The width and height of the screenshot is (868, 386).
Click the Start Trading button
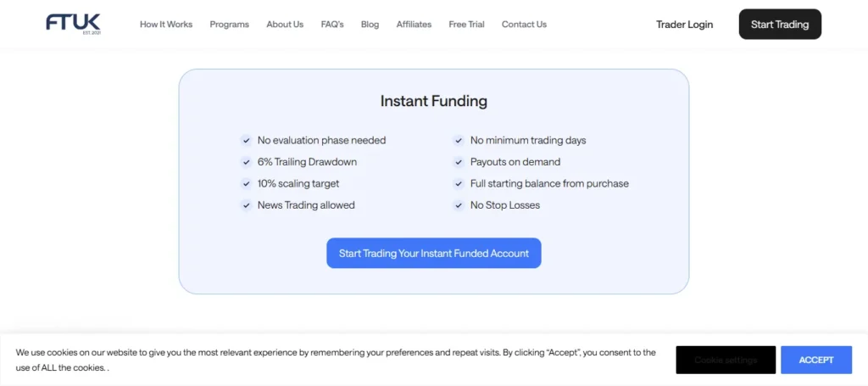(780, 25)
